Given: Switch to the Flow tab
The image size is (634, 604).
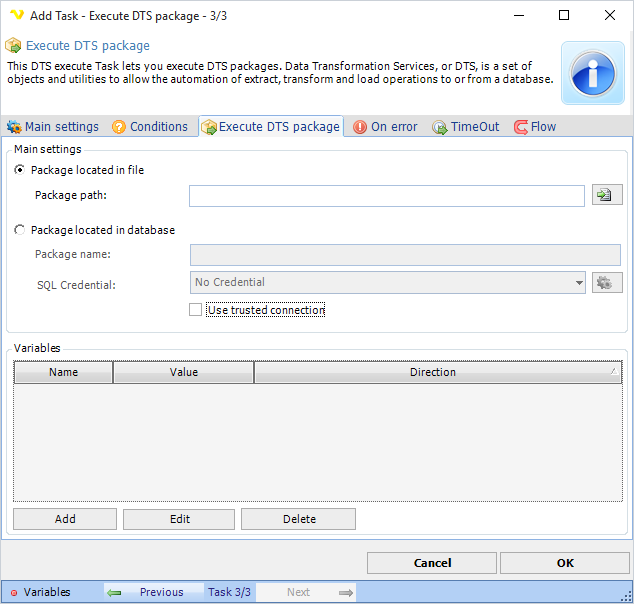Looking at the screenshot, I should [535, 127].
